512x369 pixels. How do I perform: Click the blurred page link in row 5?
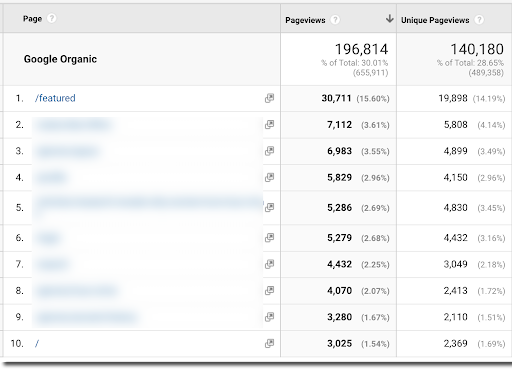click(x=149, y=203)
